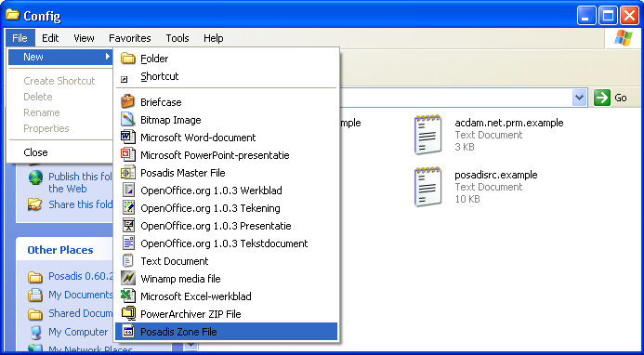Click the Shared Documents folder icon
The width and height of the screenshot is (644, 355).
(x=35, y=314)
